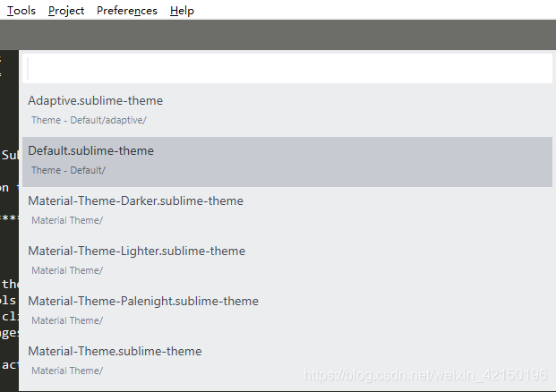
Task: Choose Material-Theme-Lighter.sublime-theme
Action: 287,262
